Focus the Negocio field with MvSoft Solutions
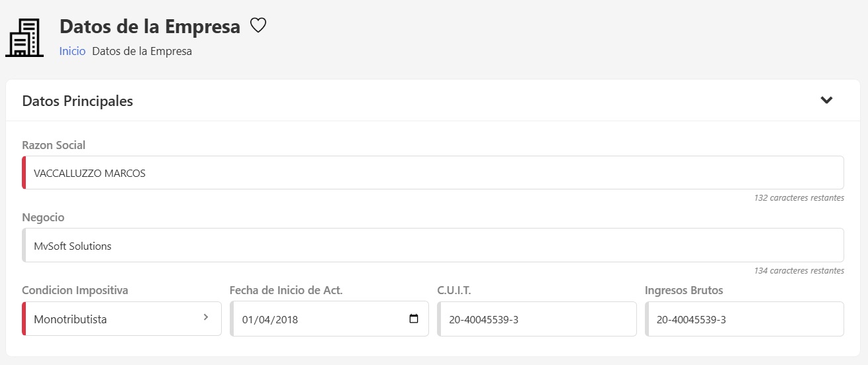 click(434, 246)
